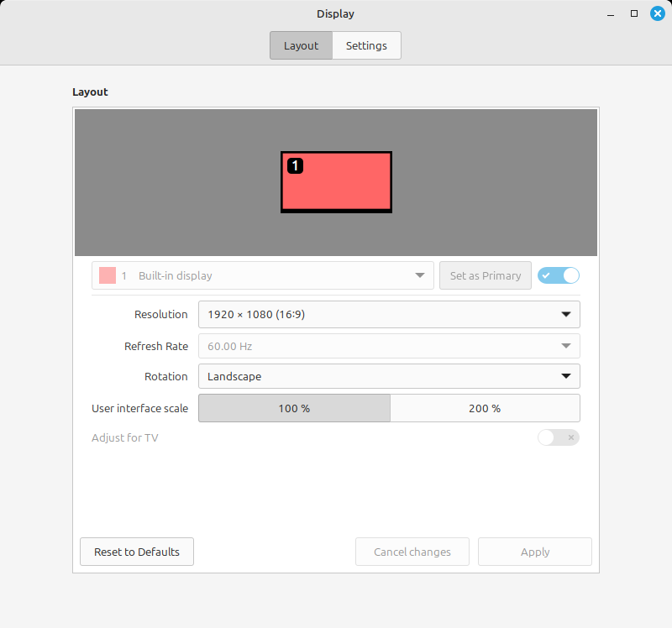
Task: Open the Built-in display dropdown
Action: point(263,275)
